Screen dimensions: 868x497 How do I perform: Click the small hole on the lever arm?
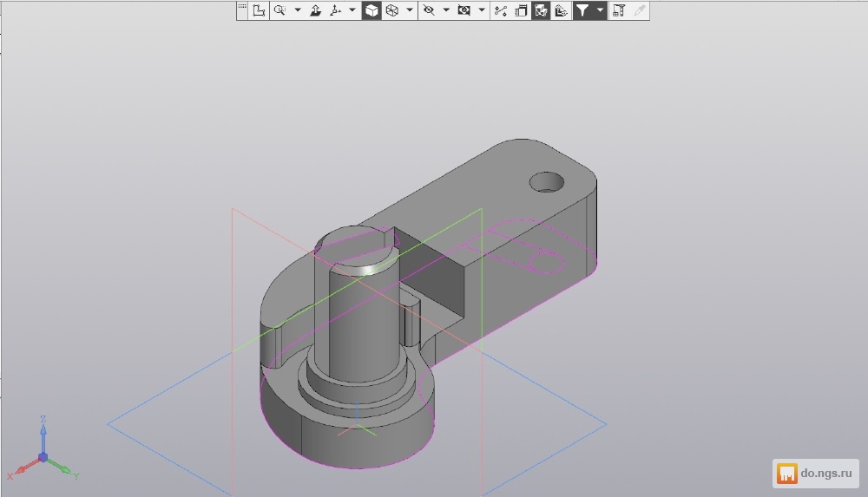point(546,182)
